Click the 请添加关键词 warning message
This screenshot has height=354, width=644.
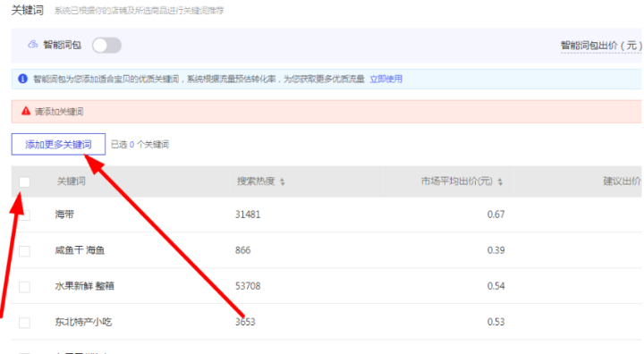click(x=59, y=111)
